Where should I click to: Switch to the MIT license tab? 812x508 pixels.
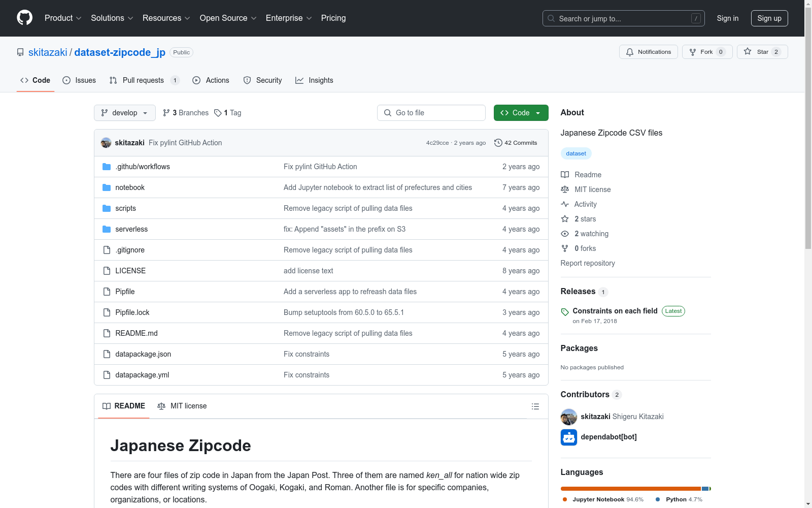[x=182, y=406]
